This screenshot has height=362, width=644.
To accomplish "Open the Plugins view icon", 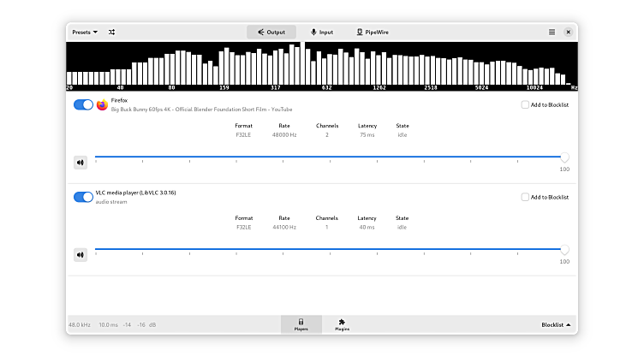I will point(342,323).
